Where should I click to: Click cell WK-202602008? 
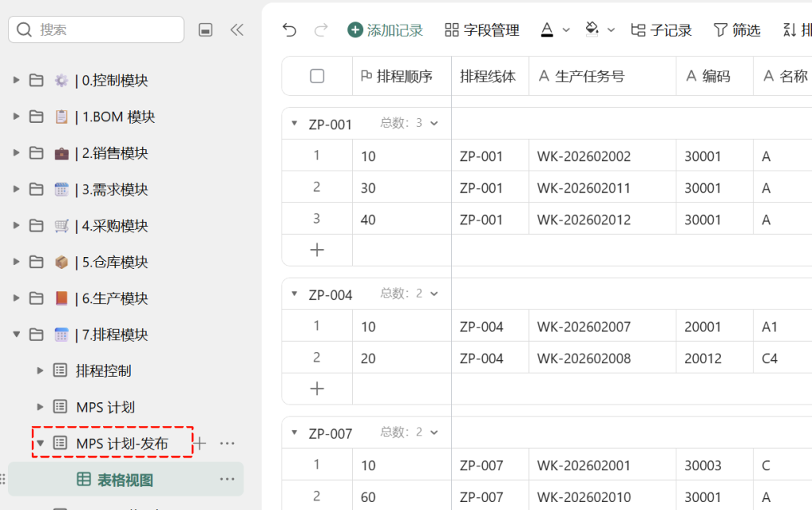point(603,358)
